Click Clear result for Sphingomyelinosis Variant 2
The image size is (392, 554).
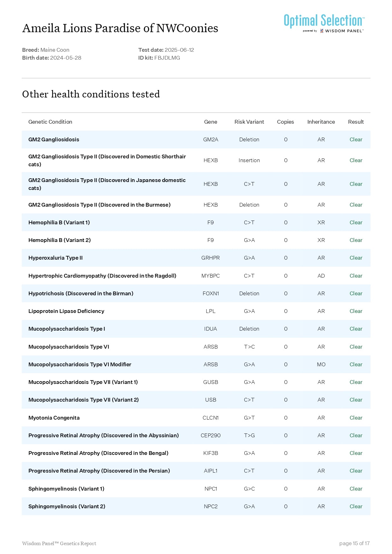(356, 506)
